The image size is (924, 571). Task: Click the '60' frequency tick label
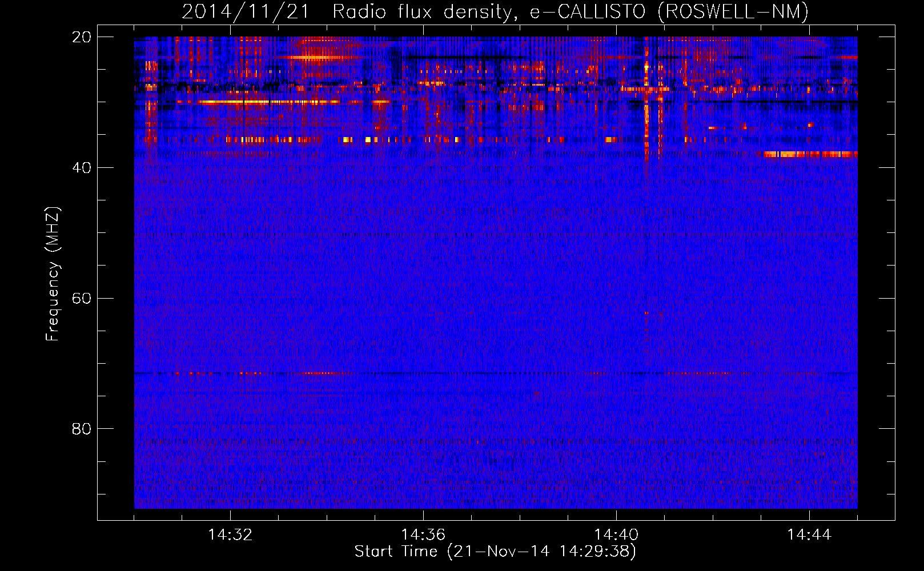coord(81,299)
